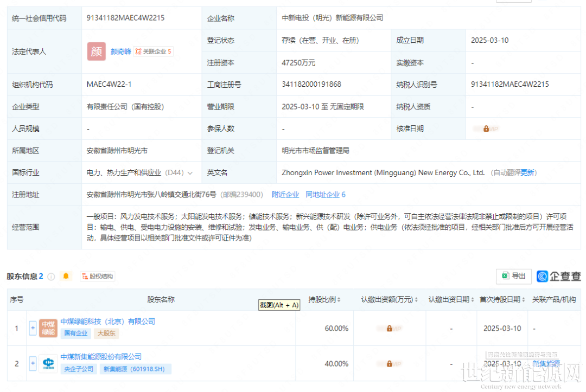Click the 导出 export button

coord(513,276)
